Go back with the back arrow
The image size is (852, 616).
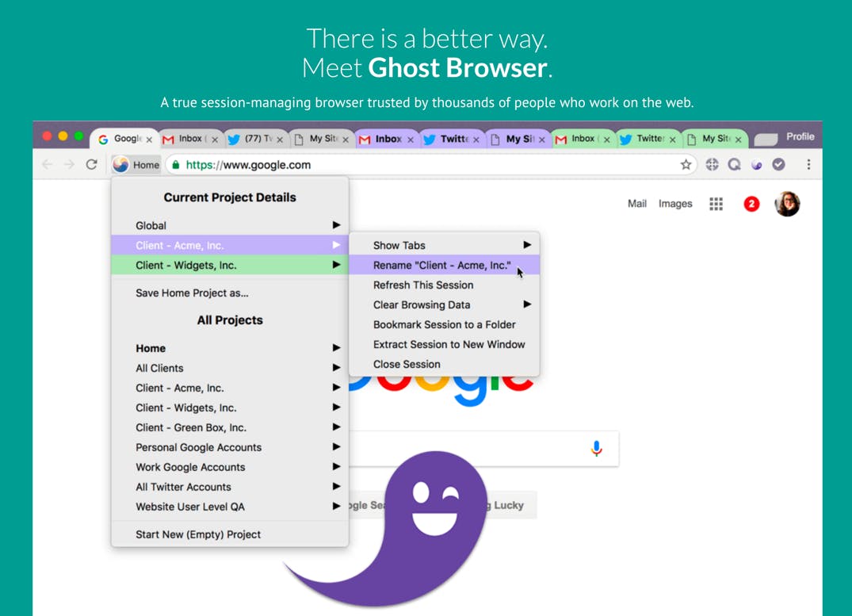48,164
